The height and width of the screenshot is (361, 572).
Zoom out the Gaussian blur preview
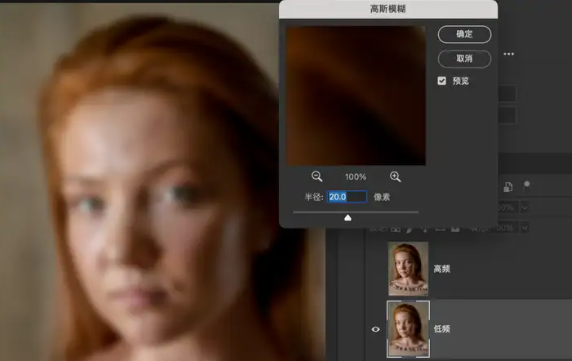[317, 177]
